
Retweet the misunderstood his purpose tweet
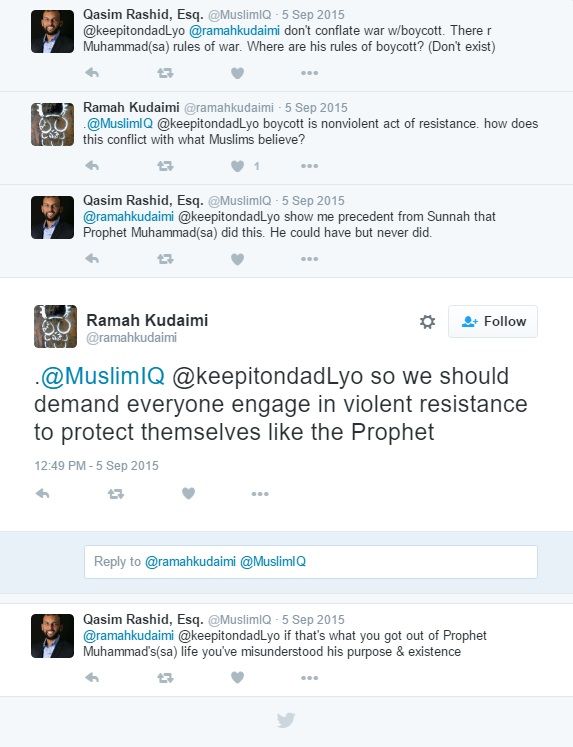coord(165,677)
